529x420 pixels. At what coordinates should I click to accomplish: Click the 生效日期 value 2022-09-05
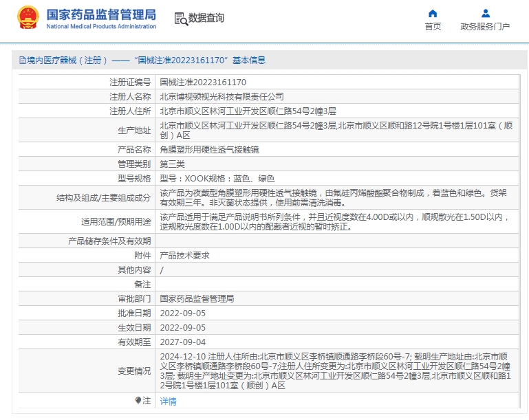[x=182, y=328]
